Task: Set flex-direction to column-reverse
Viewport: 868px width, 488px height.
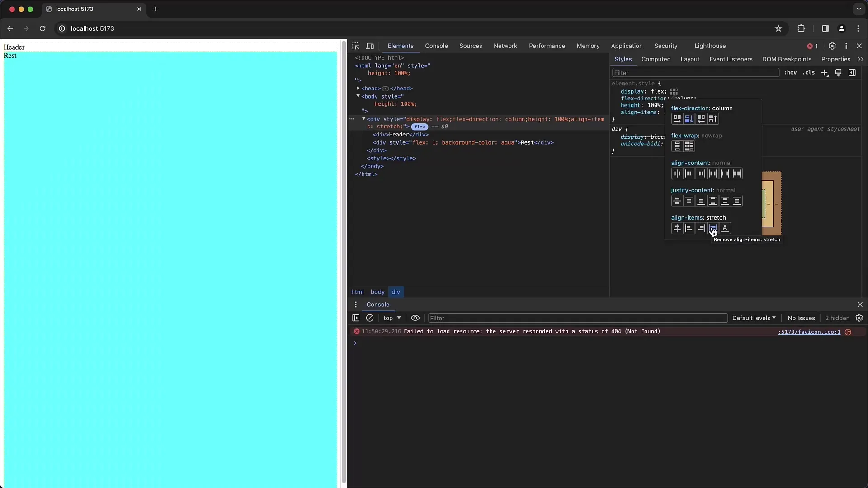Action: click(x=713, y=119)
